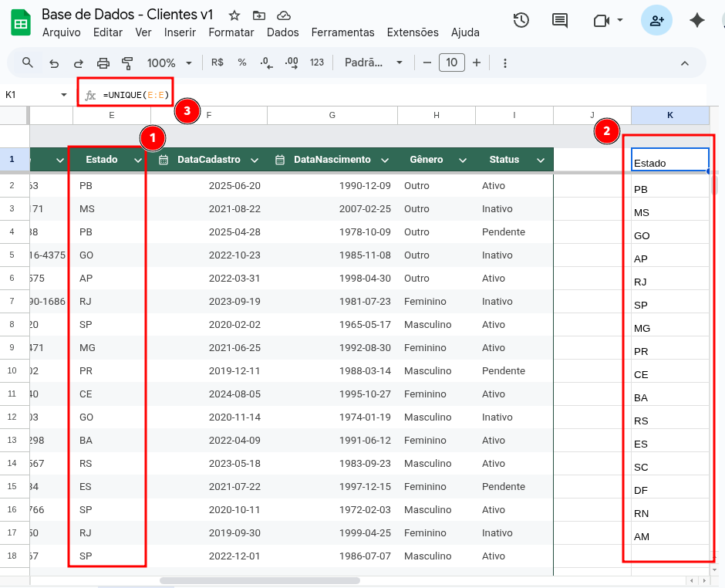The image size is (725, 588).
Task: Click the DataNascimento calendar icon
Action: (x=280, y=160)
